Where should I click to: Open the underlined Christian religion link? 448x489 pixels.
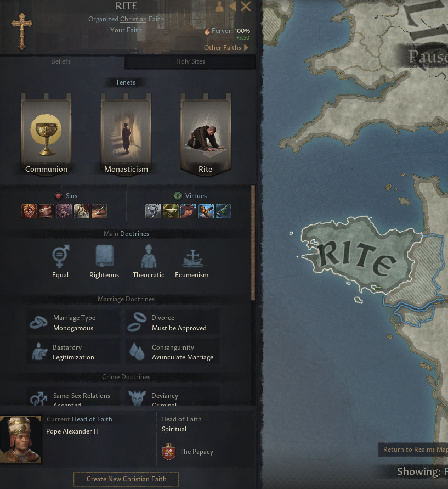click(x=133, y=19)
